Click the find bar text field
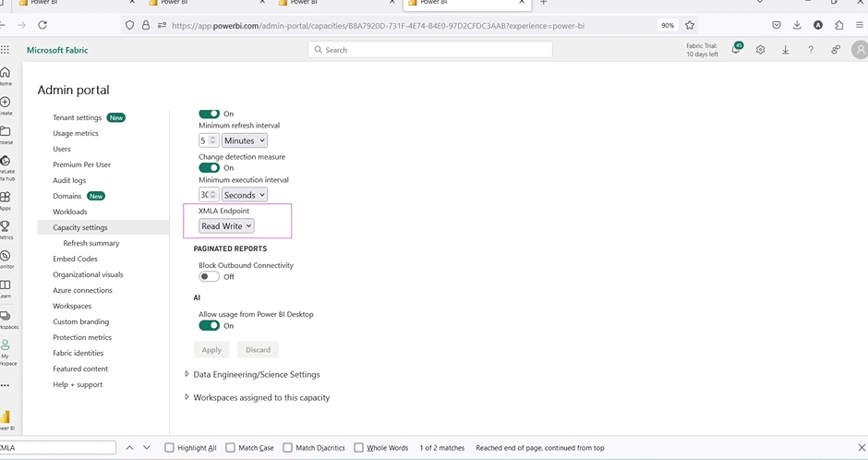Image resolution: width=868 pixels, height=460 pixels. [x=57, y=447]
